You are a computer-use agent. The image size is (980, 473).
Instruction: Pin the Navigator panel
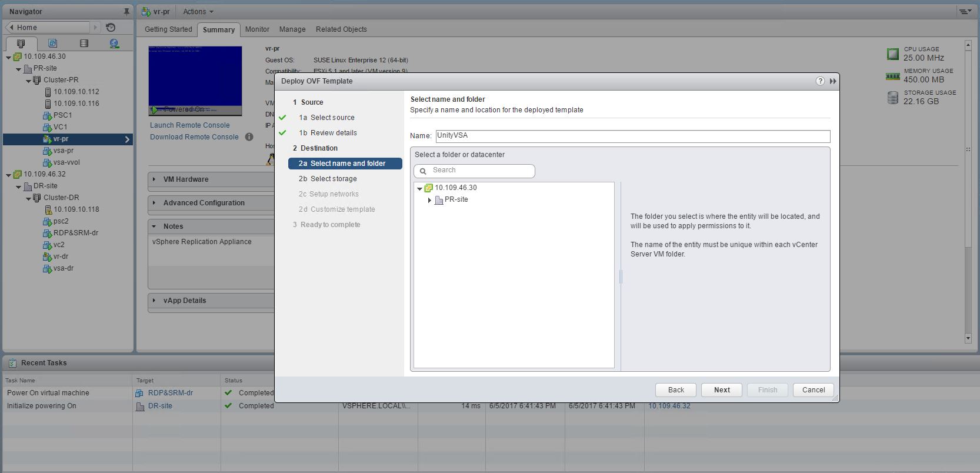click(x=126, y=12)
